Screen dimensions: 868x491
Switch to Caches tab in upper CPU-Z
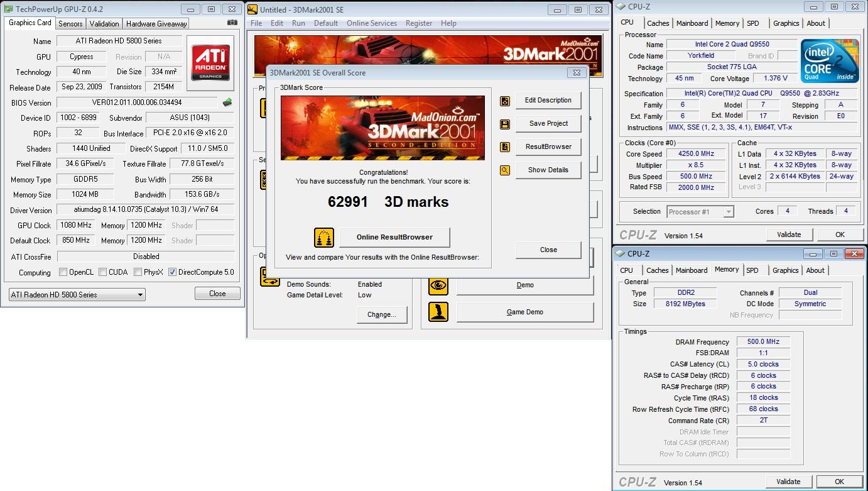[658, 23]
